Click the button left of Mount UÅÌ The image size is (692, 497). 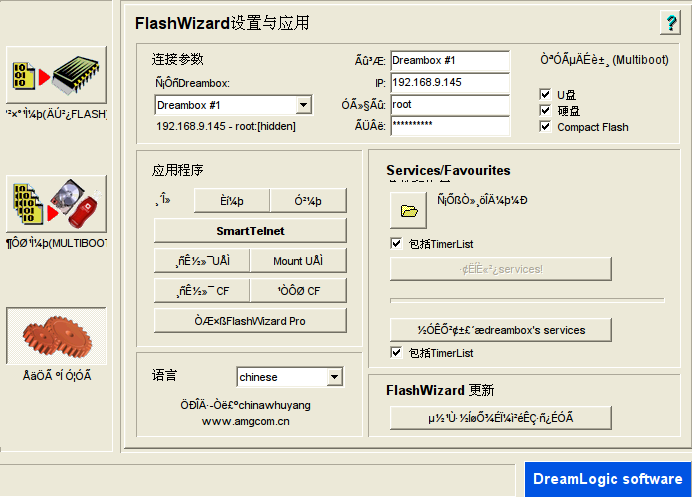click(x=202, y=261)
